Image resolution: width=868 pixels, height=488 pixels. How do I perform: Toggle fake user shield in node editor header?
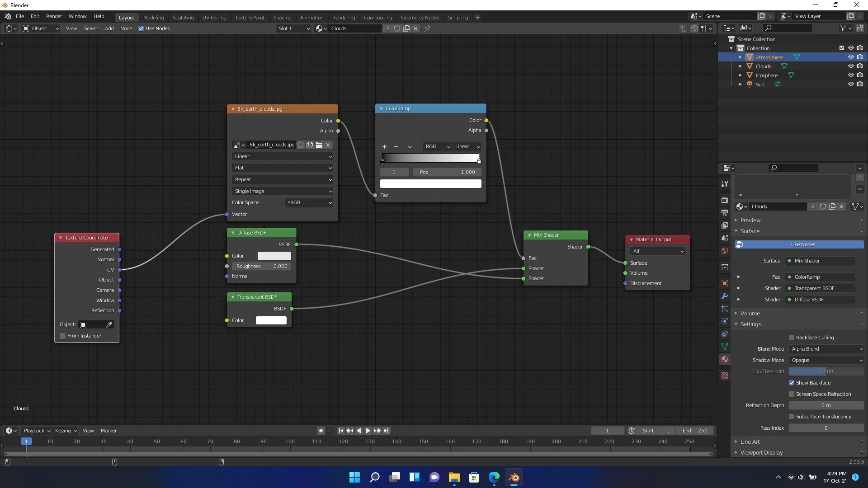[397, 28]
